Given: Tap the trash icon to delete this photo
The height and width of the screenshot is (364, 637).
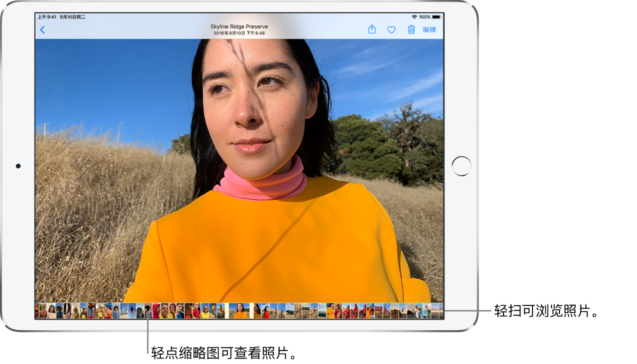Looking at the screenshot, I should tap(411, 29).
